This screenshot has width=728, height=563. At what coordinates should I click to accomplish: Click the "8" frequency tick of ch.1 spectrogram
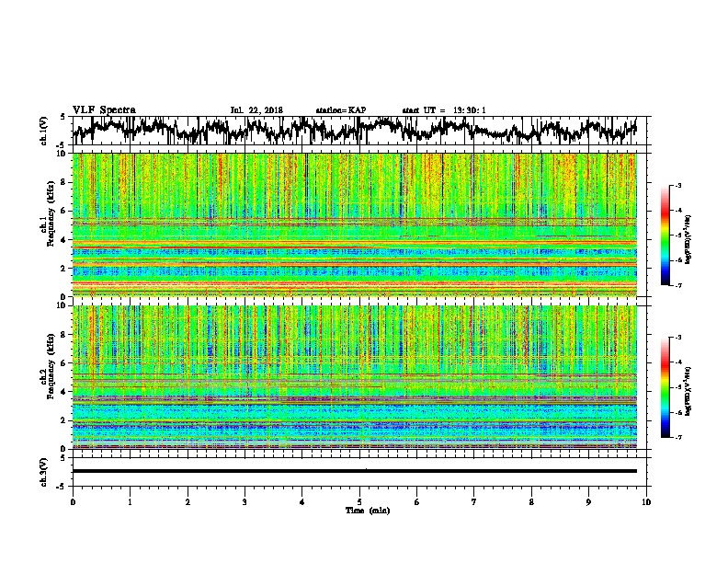tap(64, 182)
